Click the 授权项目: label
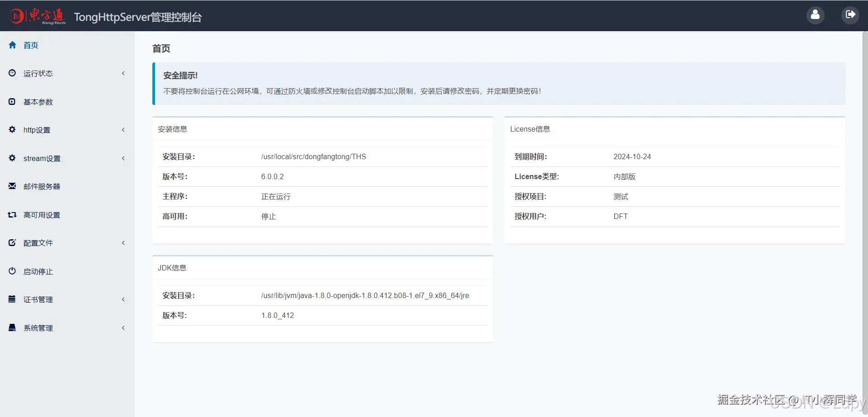The height and width of the screenshot is (417, 868). (530, 196)
